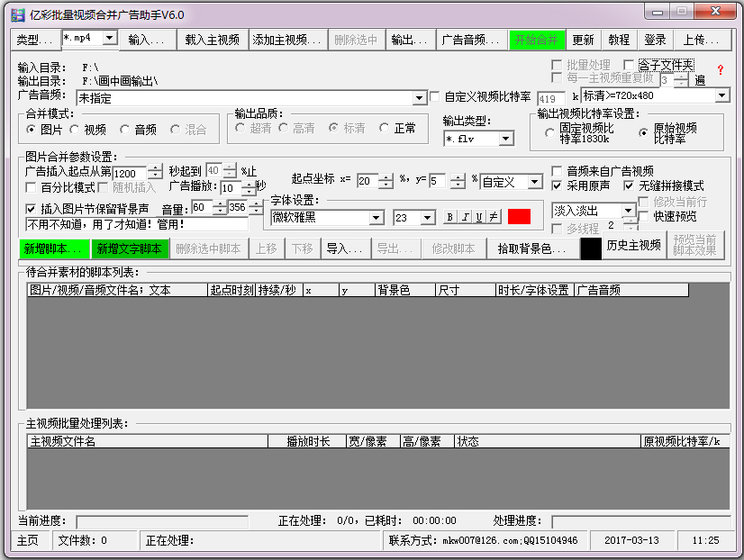Click the green 新增文字脚本 button
The height and width of the screenshot is (560, 744).
pos(129,248)
